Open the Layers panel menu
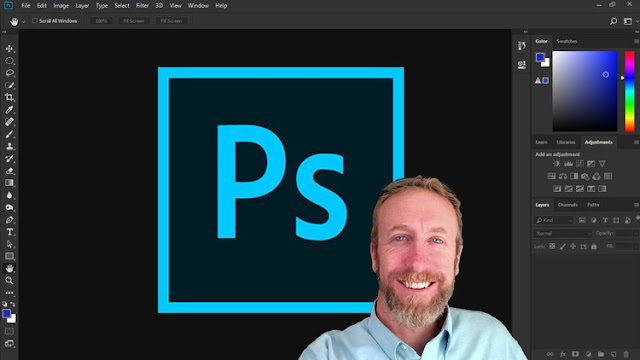Viewport: 640px width, 360px height. click(636, 205)
